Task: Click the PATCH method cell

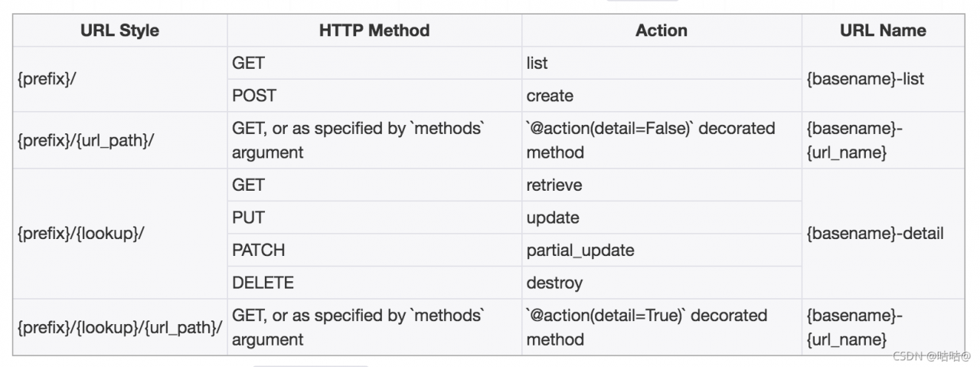Action: 374,250
